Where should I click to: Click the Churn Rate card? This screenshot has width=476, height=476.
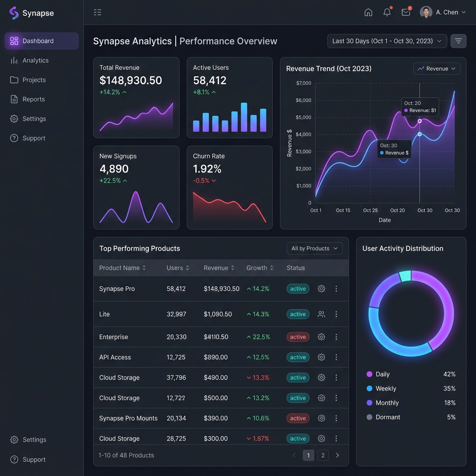(230, 188)
